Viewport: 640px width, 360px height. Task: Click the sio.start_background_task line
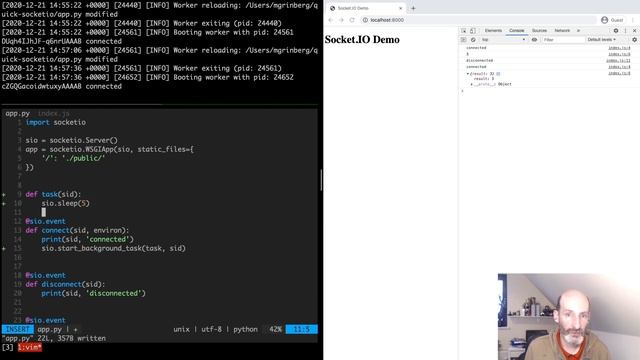113,248
